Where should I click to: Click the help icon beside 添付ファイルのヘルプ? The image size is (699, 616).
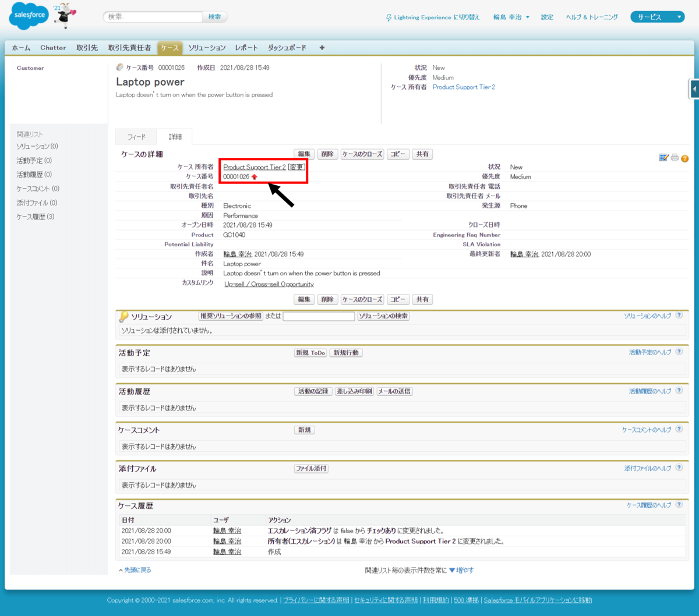click(x=679, y=468)
